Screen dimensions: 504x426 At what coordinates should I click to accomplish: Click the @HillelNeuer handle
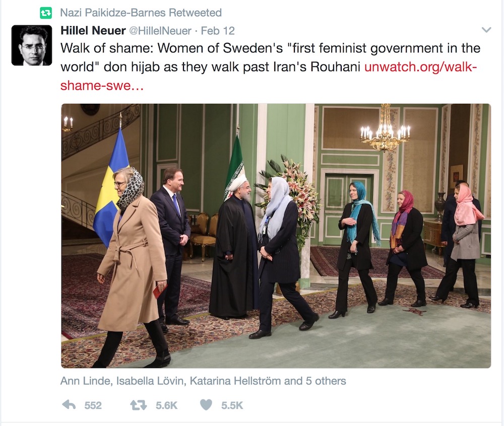[x=160, y=31]
